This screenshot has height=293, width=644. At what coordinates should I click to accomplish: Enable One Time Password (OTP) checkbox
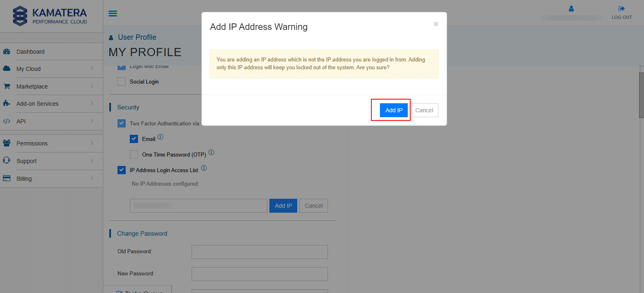pyautogui.click(x=134, y=154)
